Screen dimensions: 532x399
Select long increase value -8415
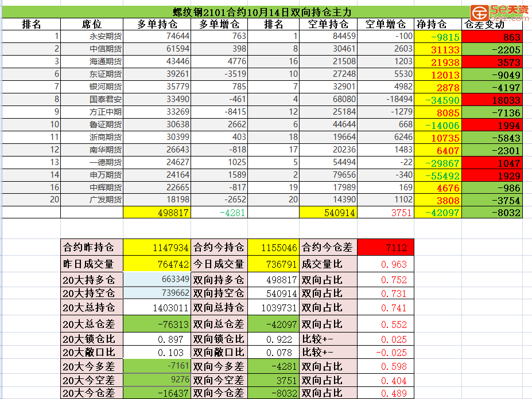[x=219, y=112]
